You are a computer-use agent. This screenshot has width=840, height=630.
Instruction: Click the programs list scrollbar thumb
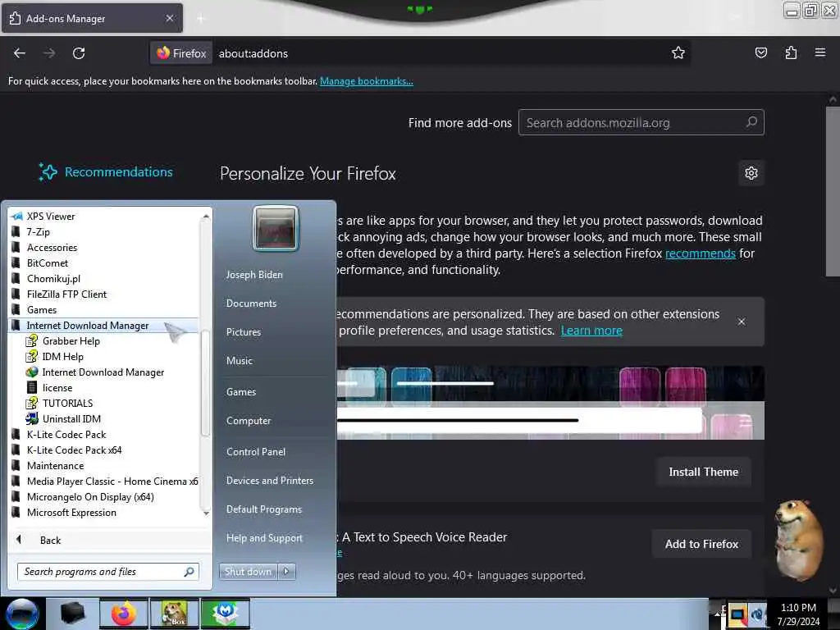click(x=204, y=383)
